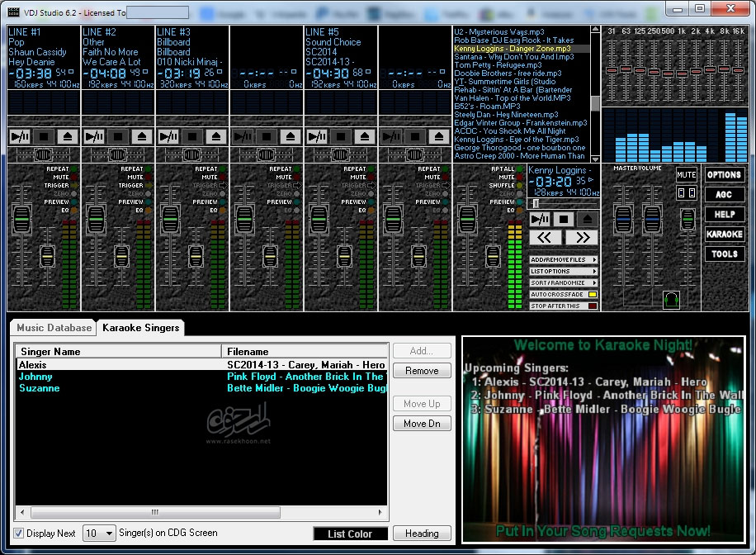Play or pause Line #5 deck

(x=317, y=136)
